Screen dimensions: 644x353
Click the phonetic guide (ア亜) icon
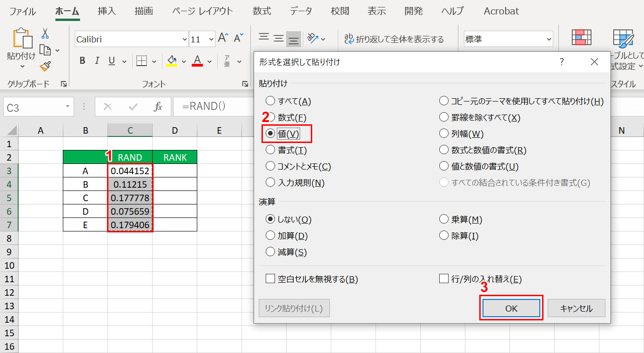pyautogui.click(x=227, y=61)
